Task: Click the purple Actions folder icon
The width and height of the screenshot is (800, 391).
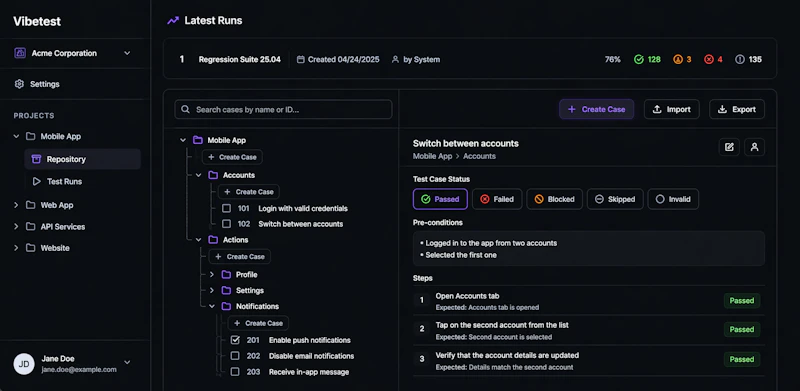Action: 213,240
